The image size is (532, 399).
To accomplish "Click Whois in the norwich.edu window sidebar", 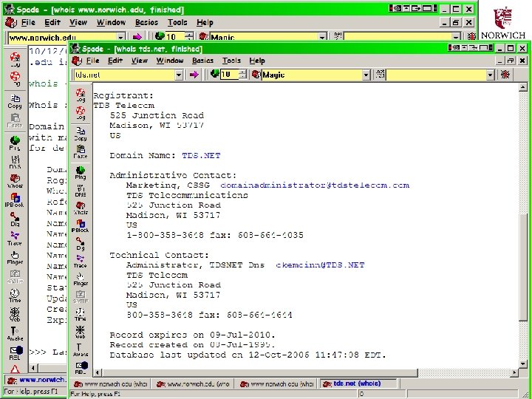I will (15, 181).
